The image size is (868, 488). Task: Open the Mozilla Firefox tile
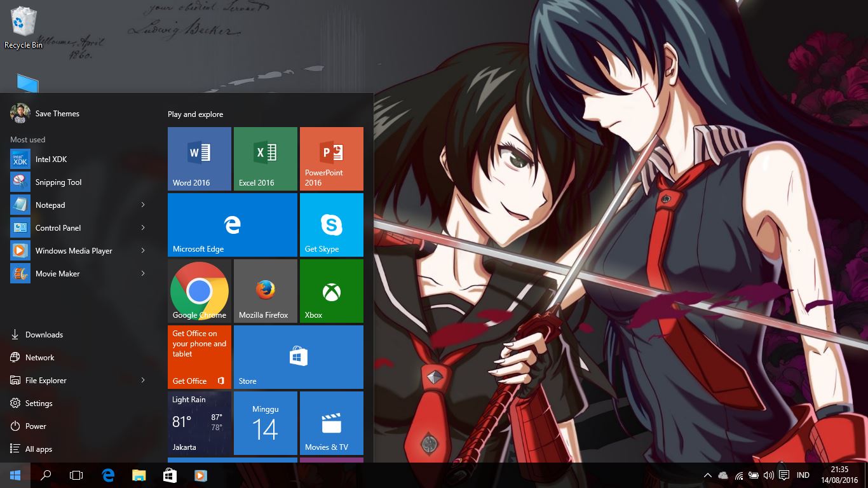click(266, 291)
